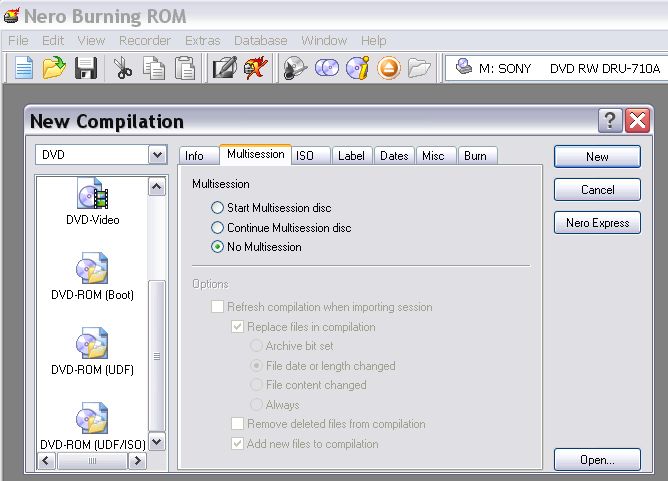668x481 pixels.
Task: Open the View menu
Action: (91, 40)
